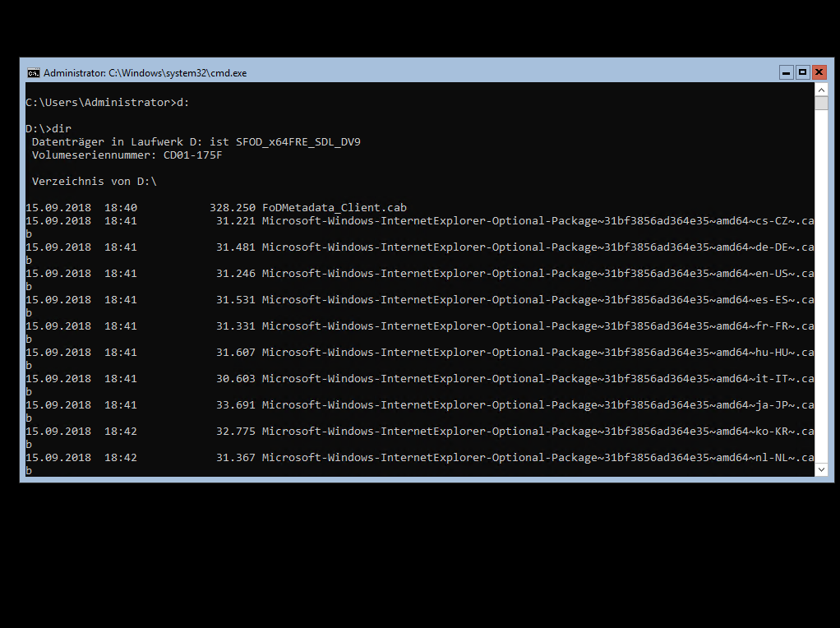Image resolution: width=840 pixels, height=628 pixels.
Task: Click the file size 32.775
Action: point(236,431)
